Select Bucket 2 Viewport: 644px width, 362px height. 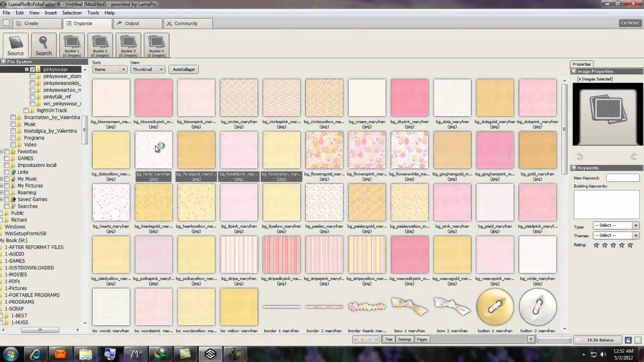pos(100,45)
